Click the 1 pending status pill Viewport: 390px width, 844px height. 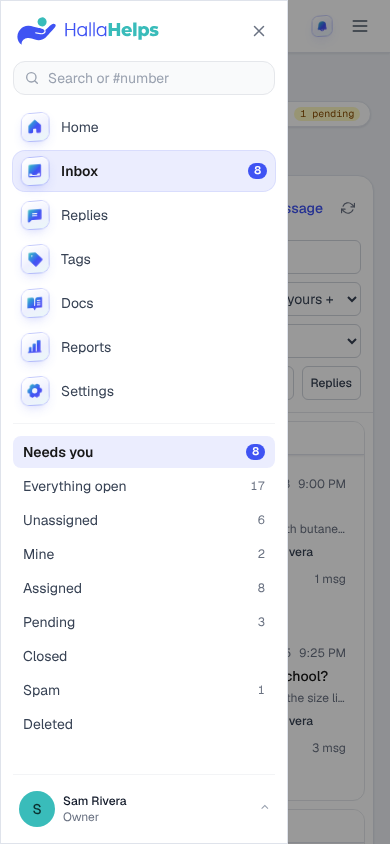click(327, 114)
